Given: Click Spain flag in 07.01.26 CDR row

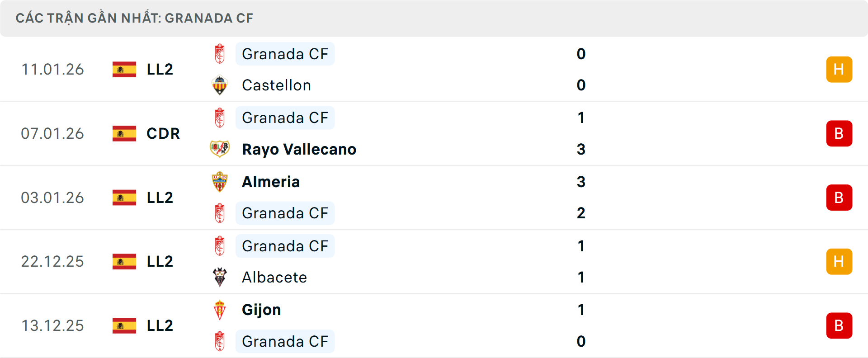Looking at the screenshot, I should coord(124,133).
